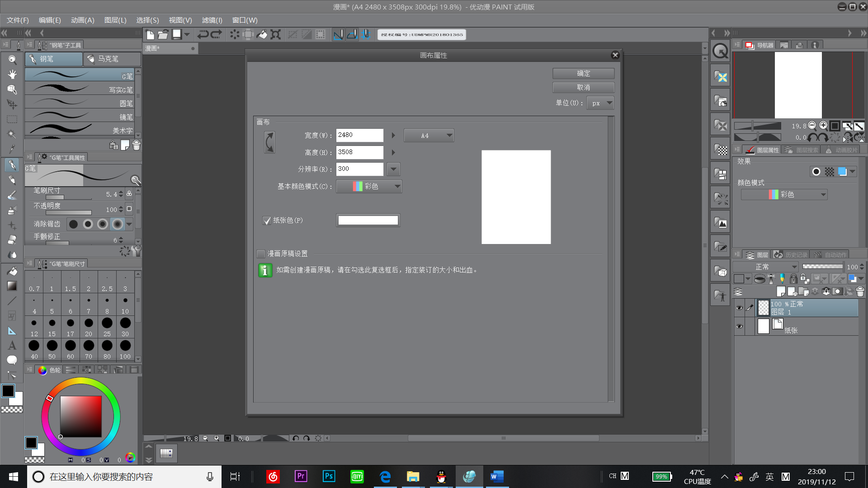Hide 图层 1 using its eye icon
The height and width of the screenshot is (488, 868).
pyautogui.click(x=739, y=308)
